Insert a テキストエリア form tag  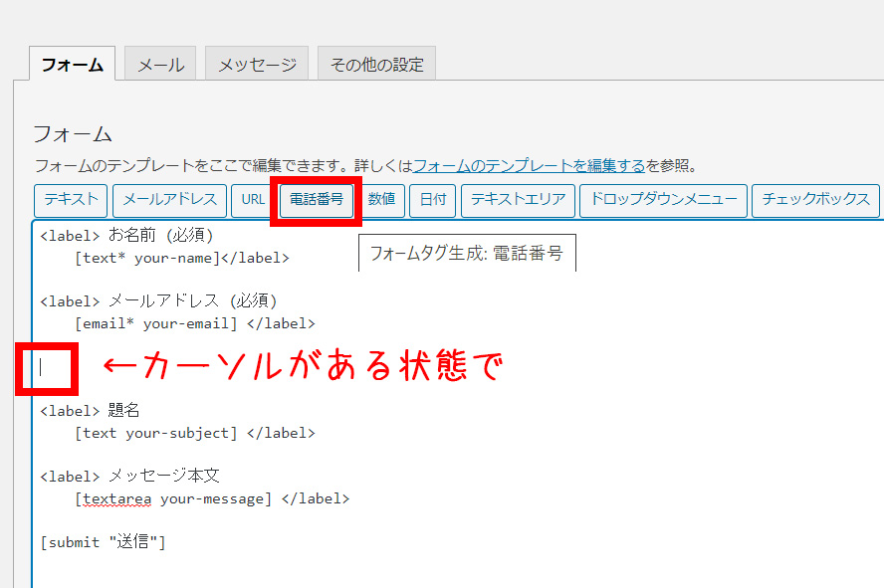[518, 199]
